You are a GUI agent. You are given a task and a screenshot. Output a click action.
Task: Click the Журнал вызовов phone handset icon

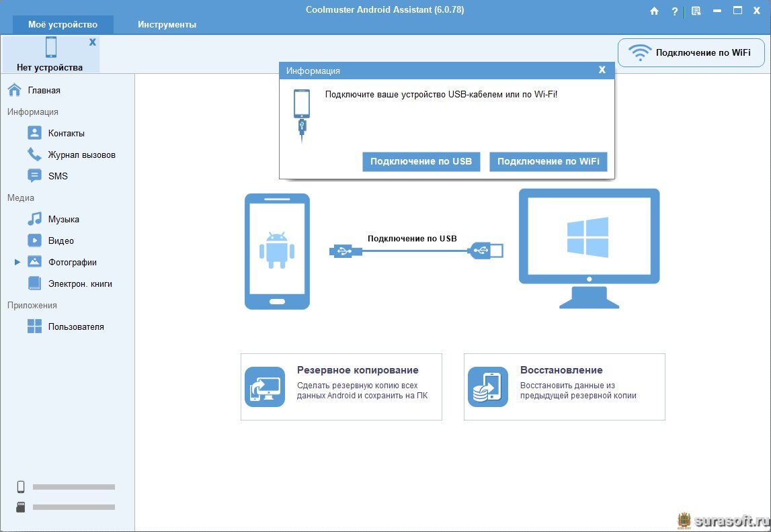pyautogui.click(x=34, y=154)
